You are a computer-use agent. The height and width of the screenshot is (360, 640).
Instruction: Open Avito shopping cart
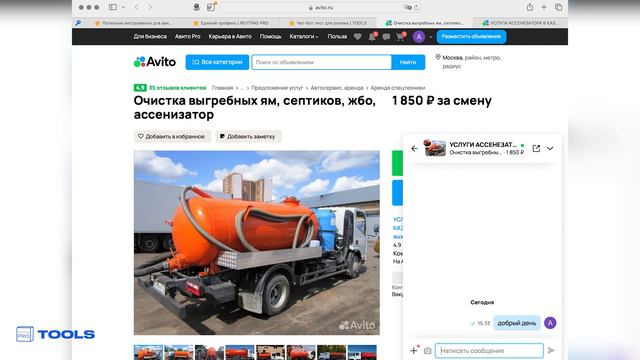400,37
